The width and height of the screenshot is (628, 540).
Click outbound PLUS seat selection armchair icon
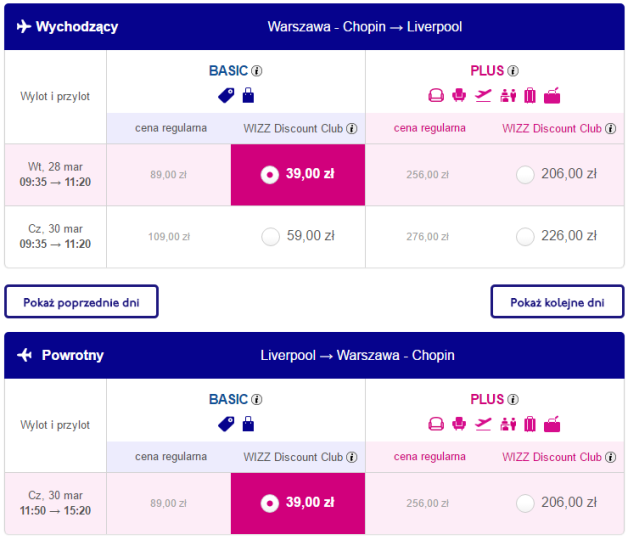point(459,95)
